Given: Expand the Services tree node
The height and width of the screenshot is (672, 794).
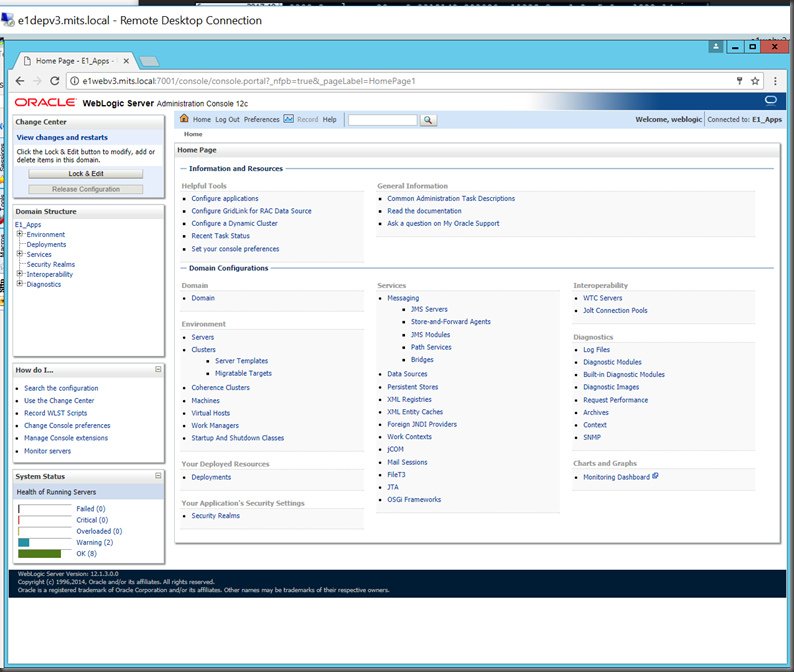Looking at the screenshot, I should 20,254.
